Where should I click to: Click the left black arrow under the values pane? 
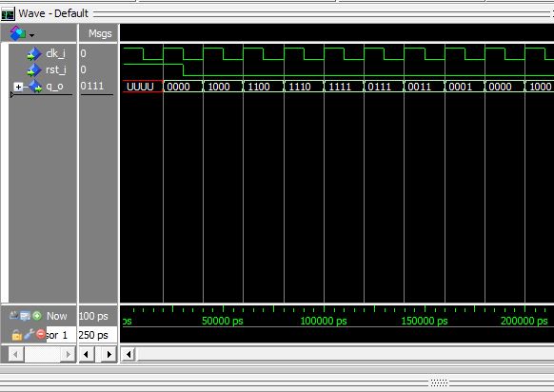[87, 354]
